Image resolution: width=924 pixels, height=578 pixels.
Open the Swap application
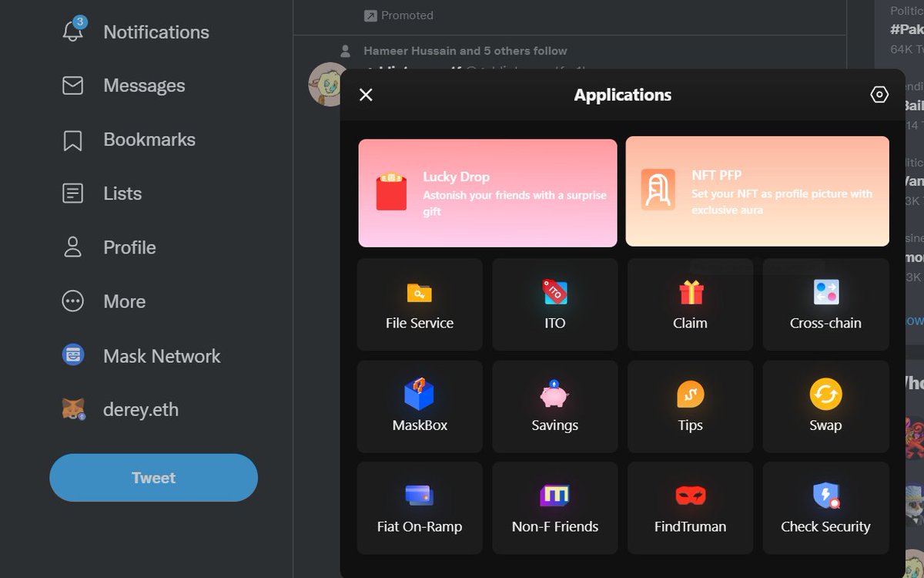tap(826, 406)
